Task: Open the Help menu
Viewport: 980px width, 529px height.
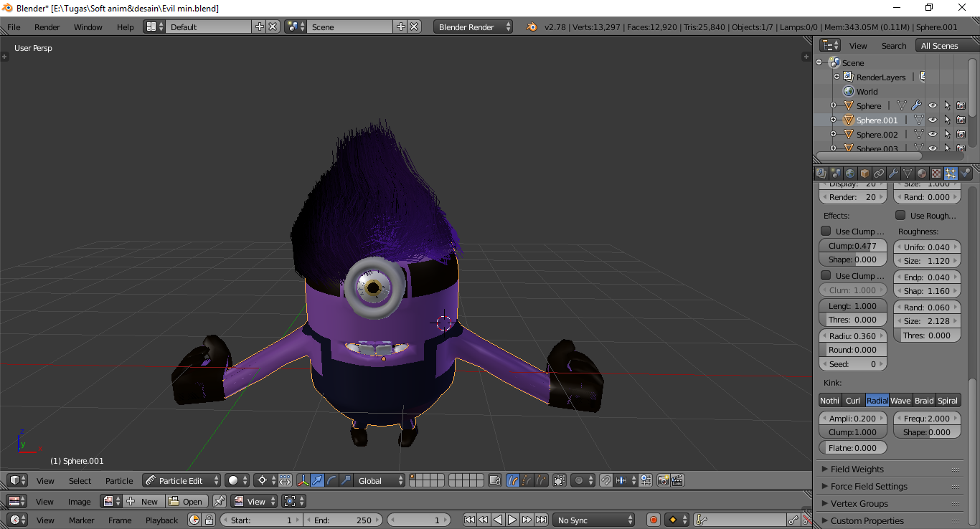Action: click(x=126, y=27)
